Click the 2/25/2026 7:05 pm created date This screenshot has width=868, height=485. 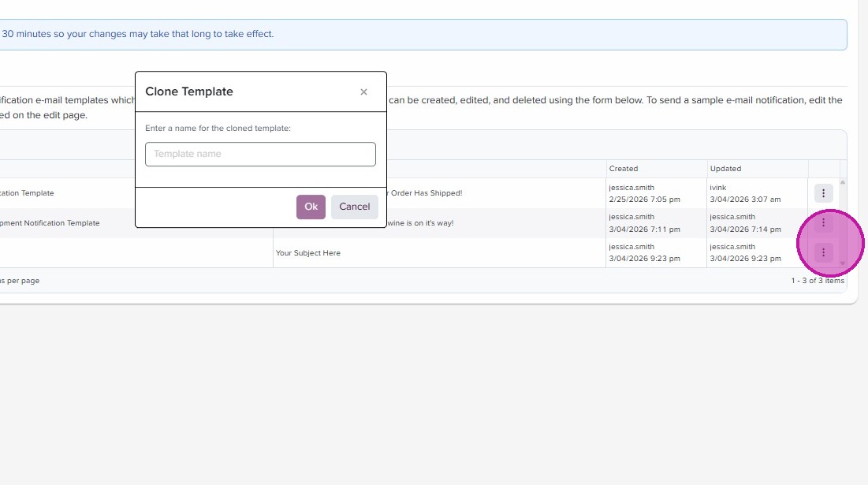[x=645, y=200]
